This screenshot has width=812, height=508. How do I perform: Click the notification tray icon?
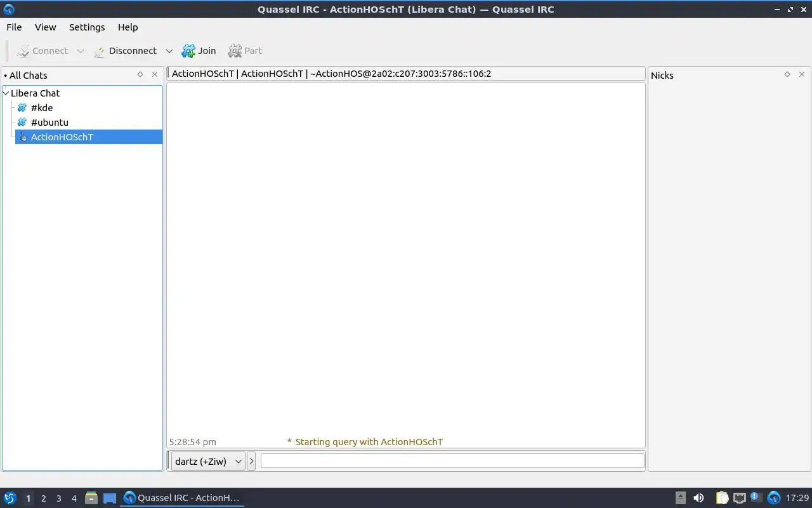[756, 497]
